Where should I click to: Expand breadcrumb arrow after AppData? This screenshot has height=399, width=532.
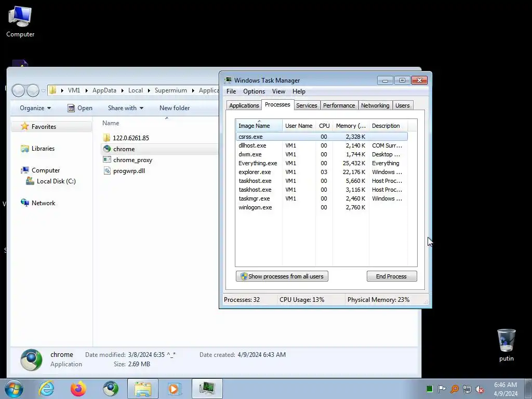123,90
